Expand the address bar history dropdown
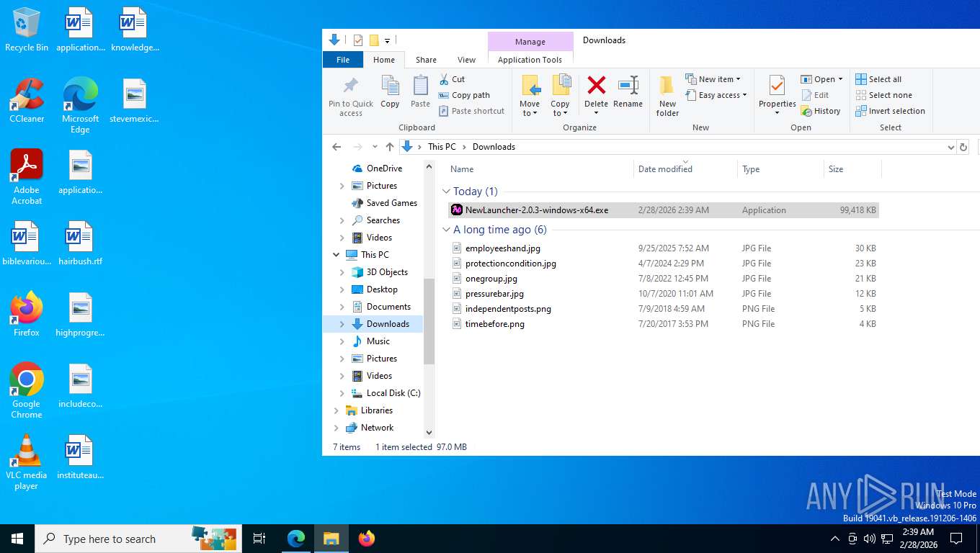 pos(950,147)
